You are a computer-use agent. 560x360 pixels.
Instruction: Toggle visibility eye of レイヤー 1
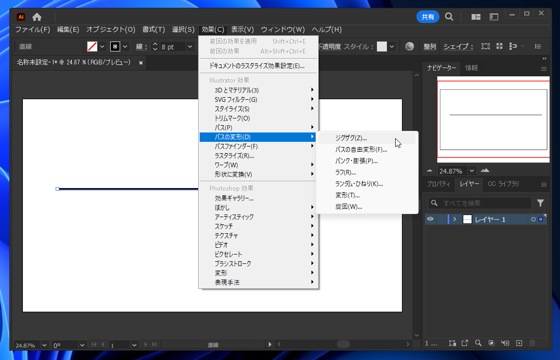430,219
